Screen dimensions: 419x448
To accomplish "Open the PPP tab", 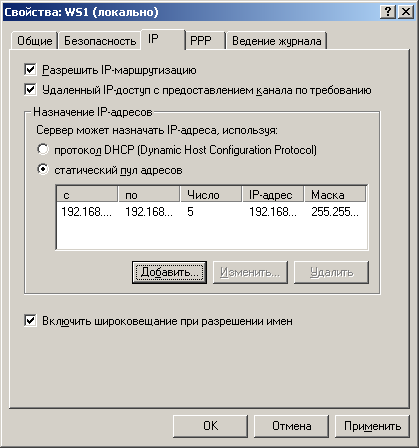I will coord(205,41).
